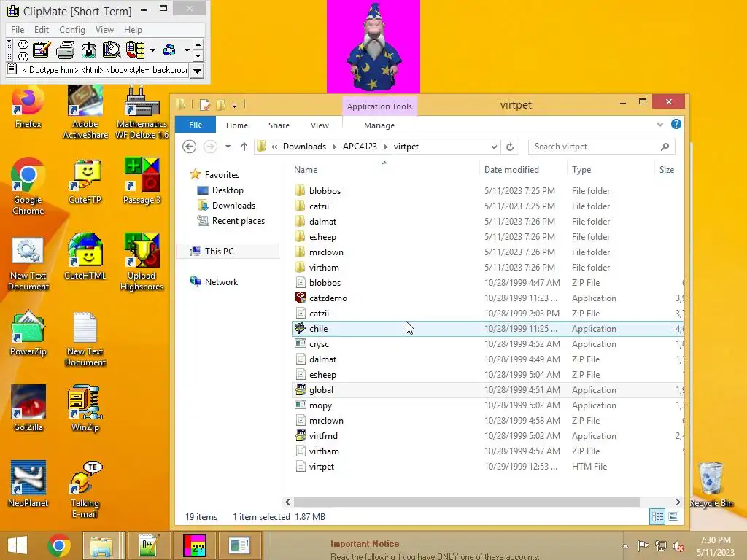Click the horizontal scrollbar in Explorer
Image resolution: width=747 pixels, height=560 pixels.
(467, 502)
